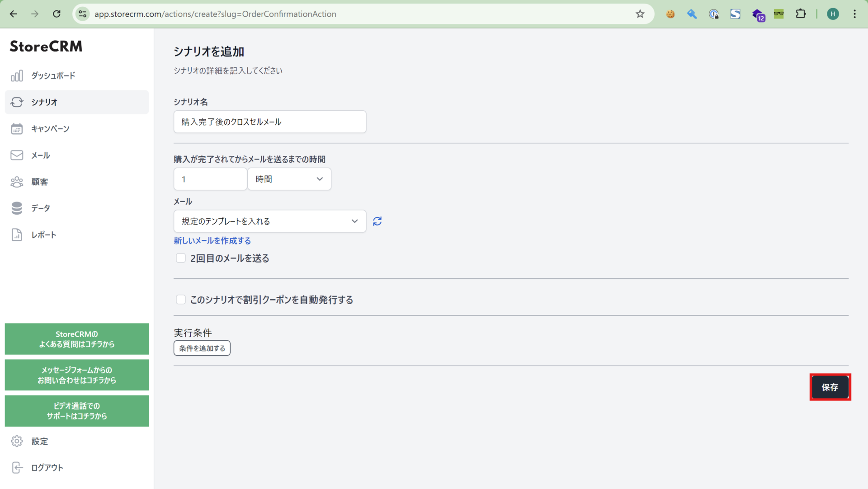Click the Settings gear icon
The height and width of the screenshot is (489, 868).
click(17, 441)
